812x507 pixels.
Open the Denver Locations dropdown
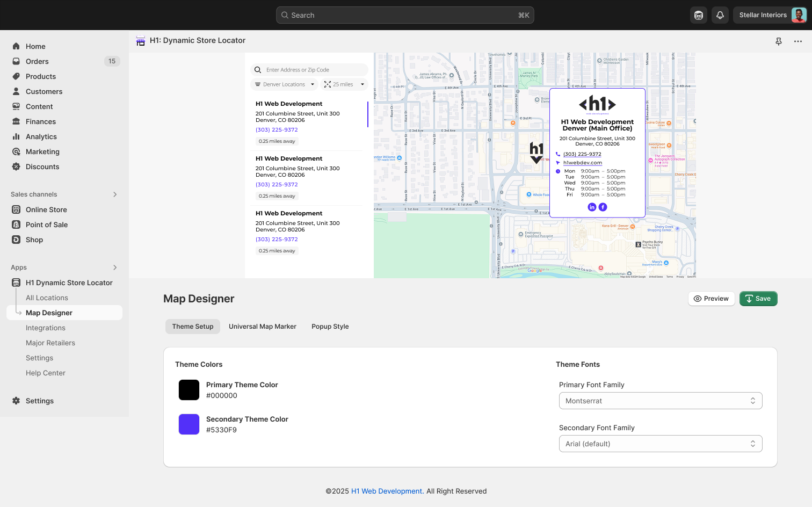pos(284,84)
